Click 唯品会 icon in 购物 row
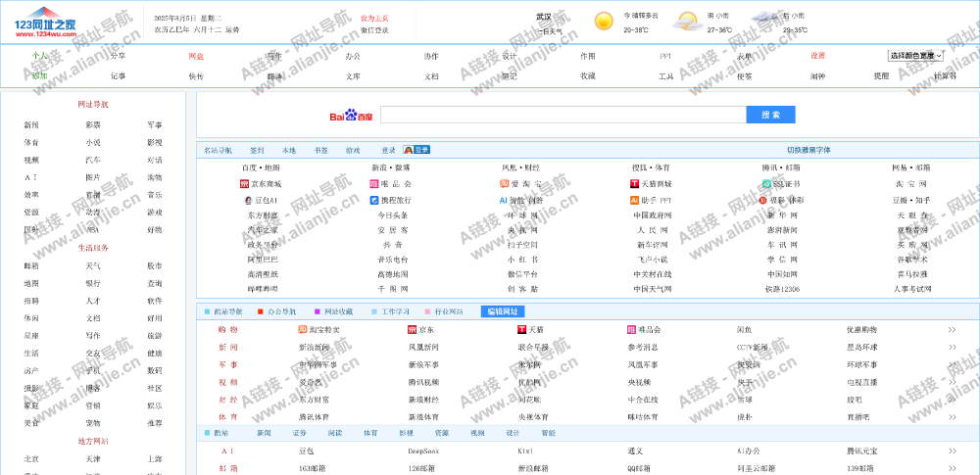Screen dimensions: 980x475 [x=632, y=329]
